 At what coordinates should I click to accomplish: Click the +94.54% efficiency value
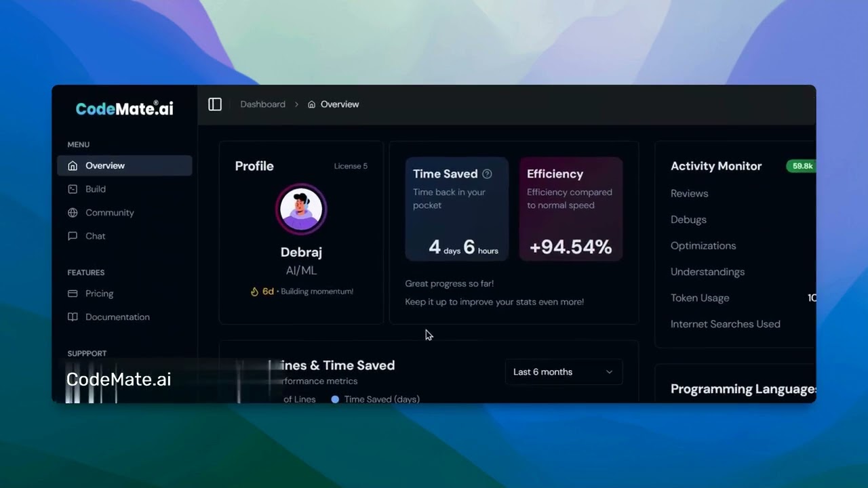click(570, 247)
